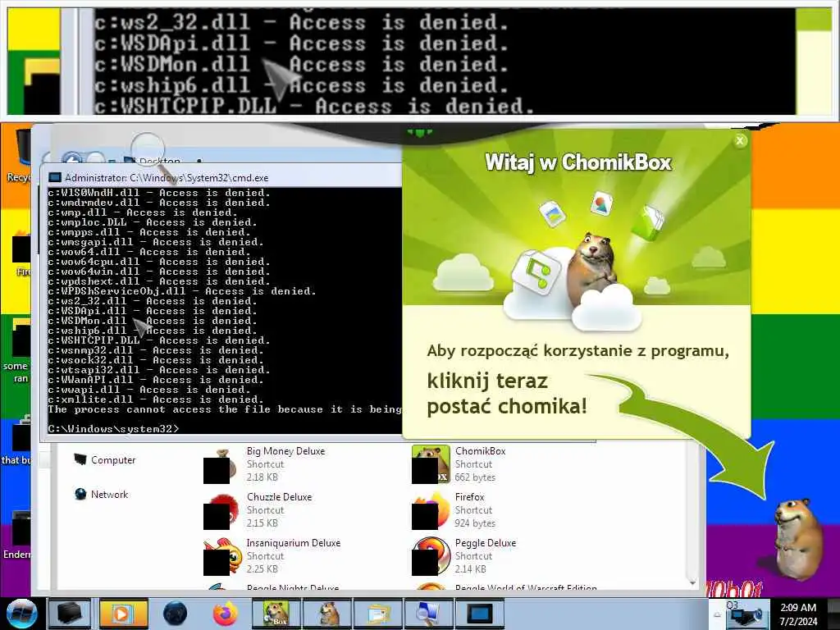Open the Insaniquarium Deluxe shortcut icon
Screen dimensions: 840x630
(222, 557)
